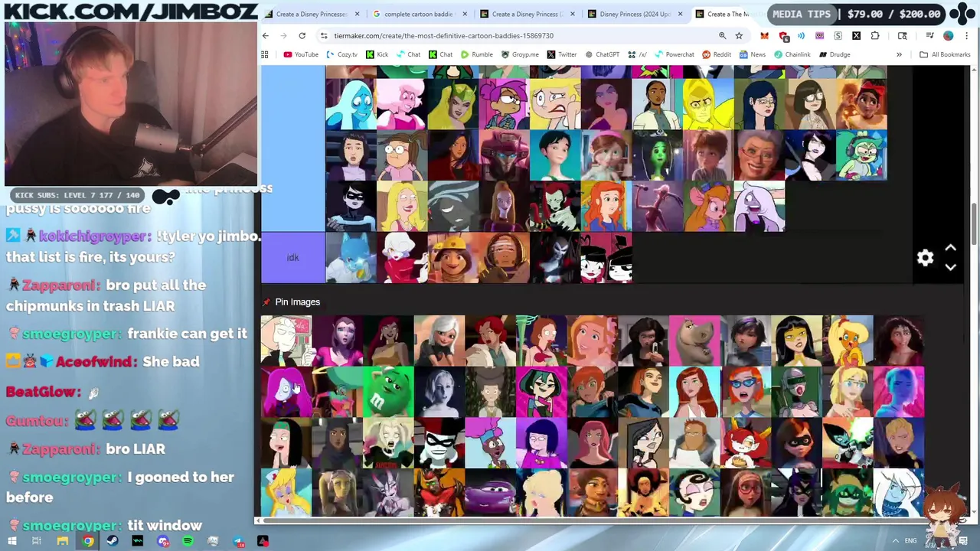Expand the hidden bookmarks overflow chevron

(x=899, y=54)
